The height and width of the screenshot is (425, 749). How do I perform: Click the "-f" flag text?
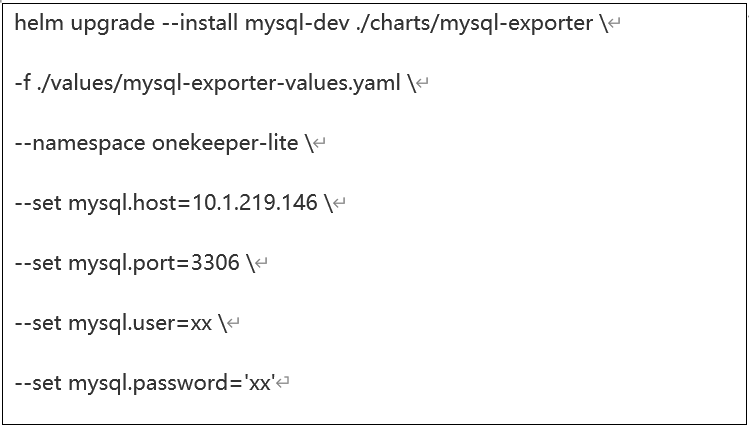click(23, 83)
